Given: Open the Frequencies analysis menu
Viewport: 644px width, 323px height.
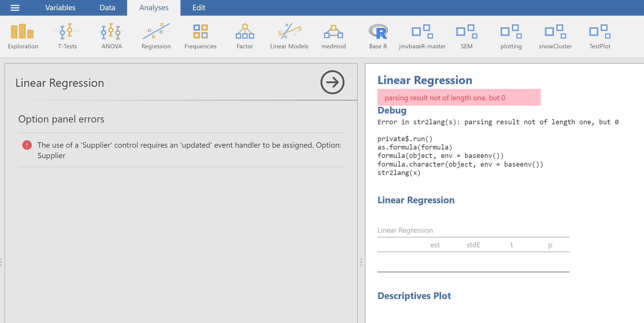Looking at the screenshot, I should (200, 36).
